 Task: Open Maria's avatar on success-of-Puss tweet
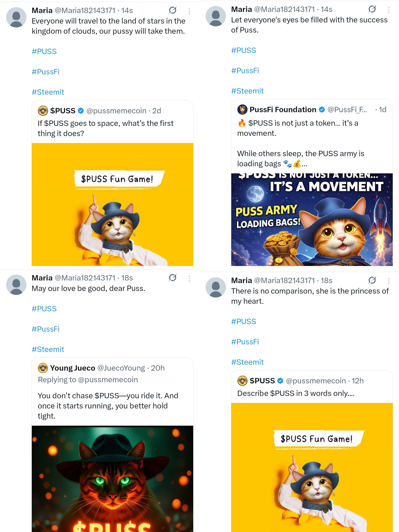(216, 16)
